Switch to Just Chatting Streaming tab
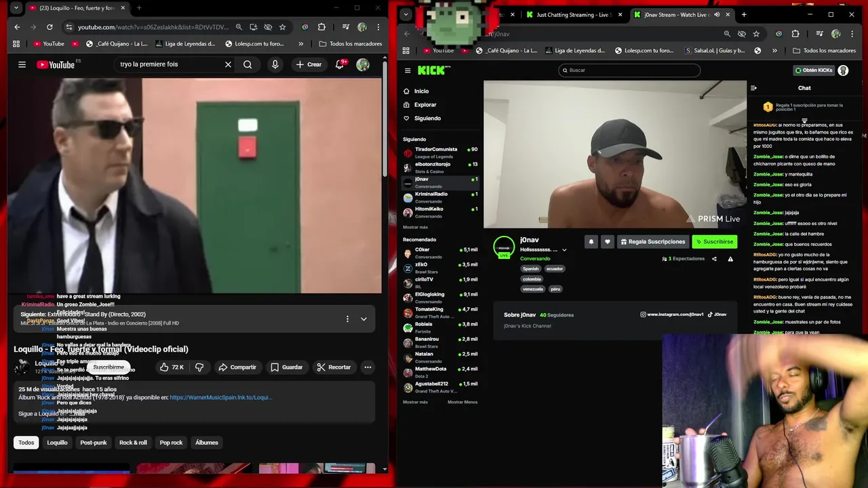Image resolution: width=868 pixels, height=488 pixels. 574,14
